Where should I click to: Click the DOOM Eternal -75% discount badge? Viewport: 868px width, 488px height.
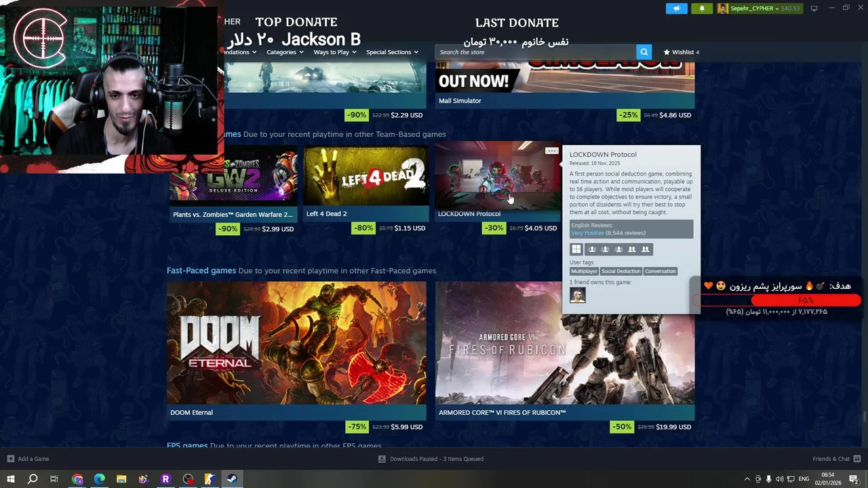pos(357,427)
